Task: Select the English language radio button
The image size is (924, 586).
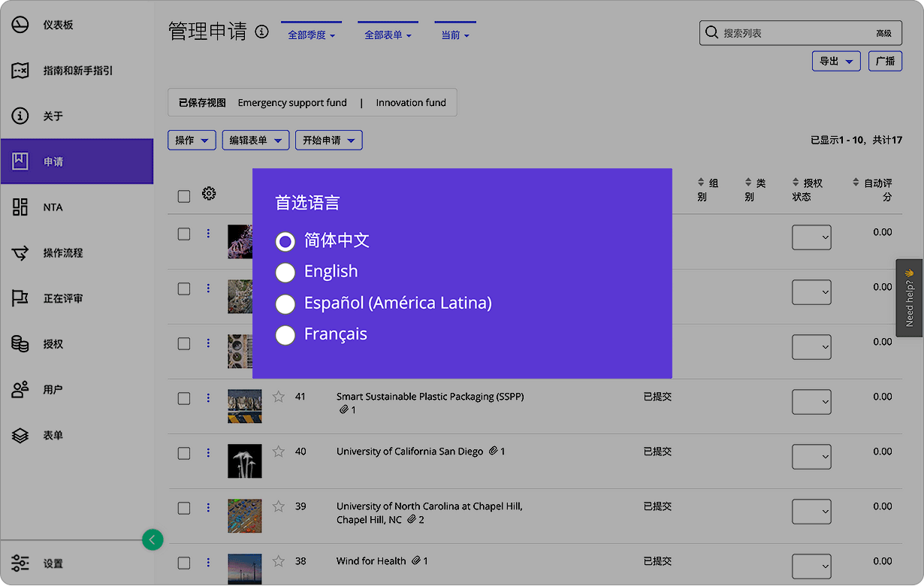Action: pos(285,273)
